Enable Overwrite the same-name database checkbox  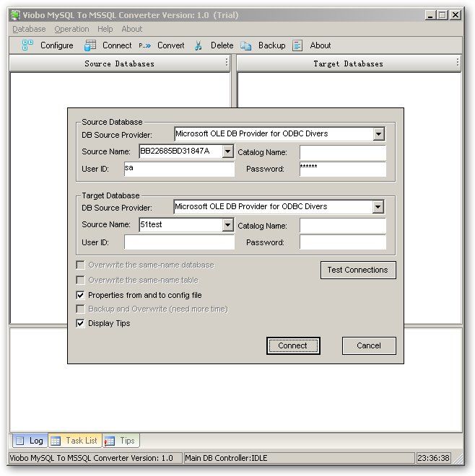(81, 265)
